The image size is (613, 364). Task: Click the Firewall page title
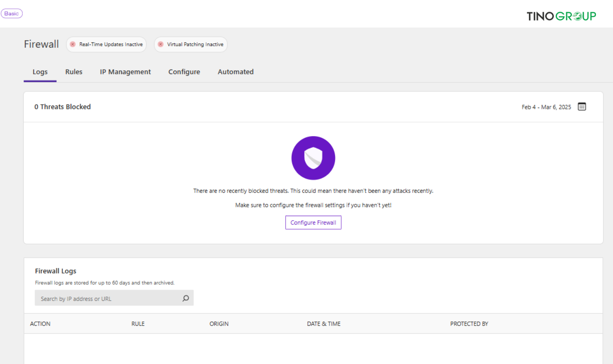(x=41, y=44)
